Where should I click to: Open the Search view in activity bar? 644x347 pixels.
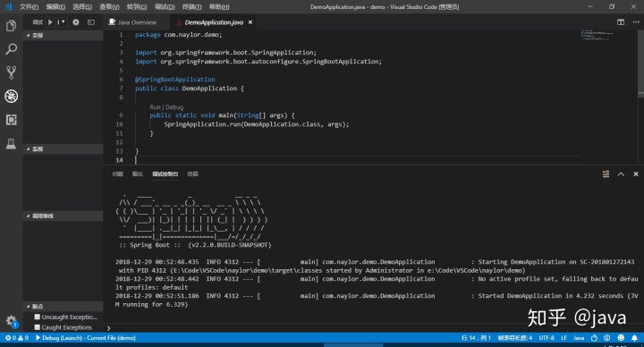[11, 49]
